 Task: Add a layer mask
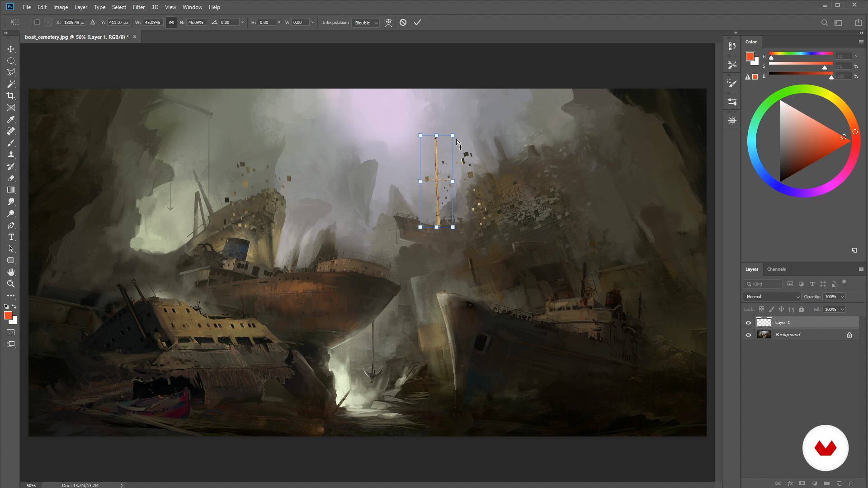pos(802,483)
